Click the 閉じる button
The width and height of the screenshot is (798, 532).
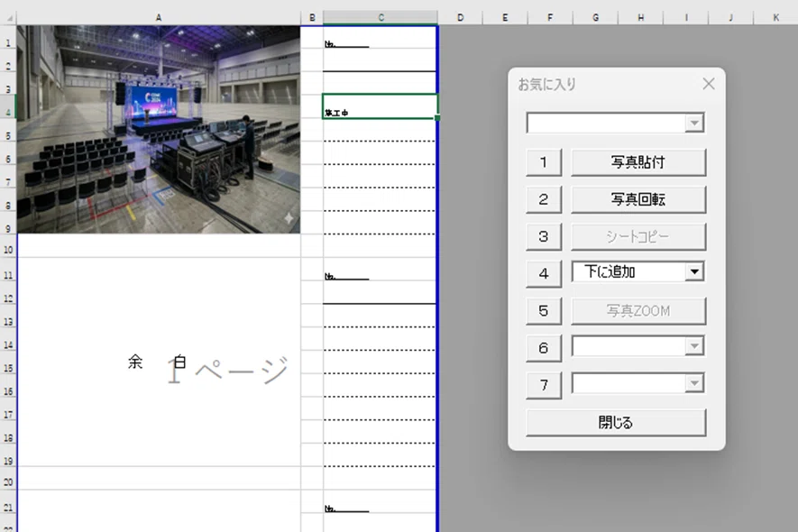616,423
